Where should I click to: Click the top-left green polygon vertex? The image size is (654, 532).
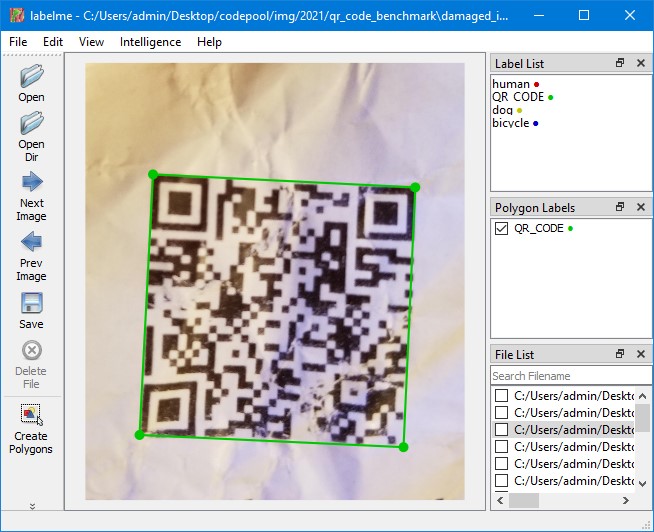(153, 174)
